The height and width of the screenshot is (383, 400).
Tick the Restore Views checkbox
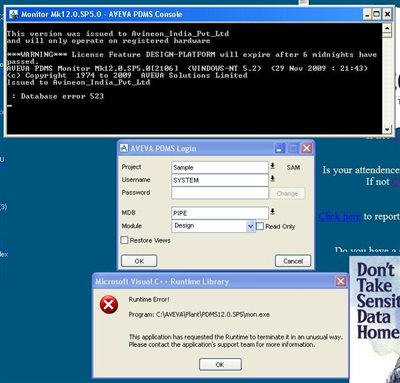tap(124, 240)
